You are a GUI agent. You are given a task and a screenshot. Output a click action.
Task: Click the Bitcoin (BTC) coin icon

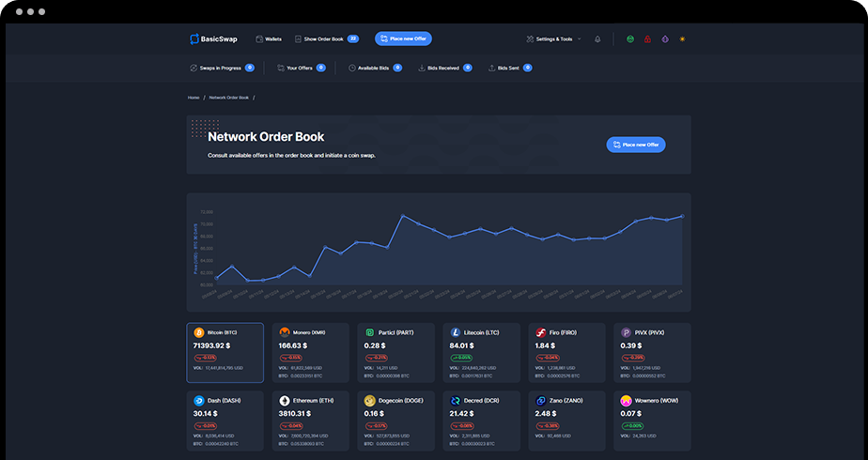click(199, 332)
